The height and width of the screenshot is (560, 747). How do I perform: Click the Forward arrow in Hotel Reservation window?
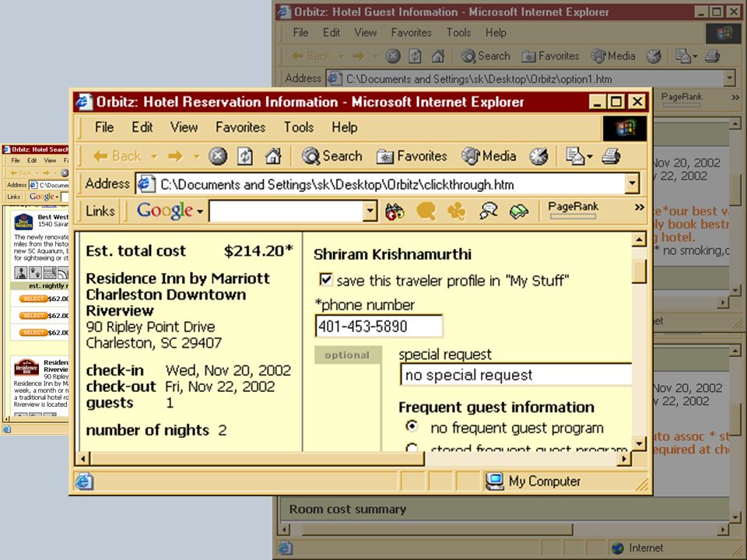click(x=175, y=156)
